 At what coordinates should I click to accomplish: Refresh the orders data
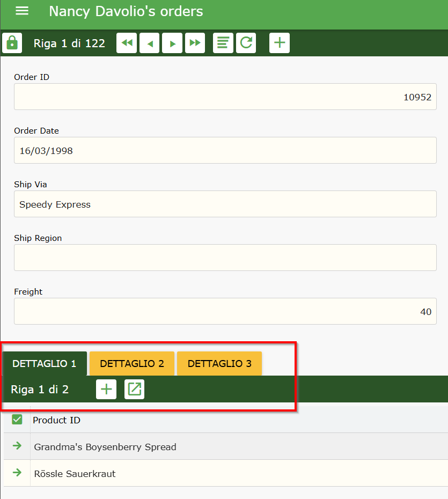pos(246,43)
